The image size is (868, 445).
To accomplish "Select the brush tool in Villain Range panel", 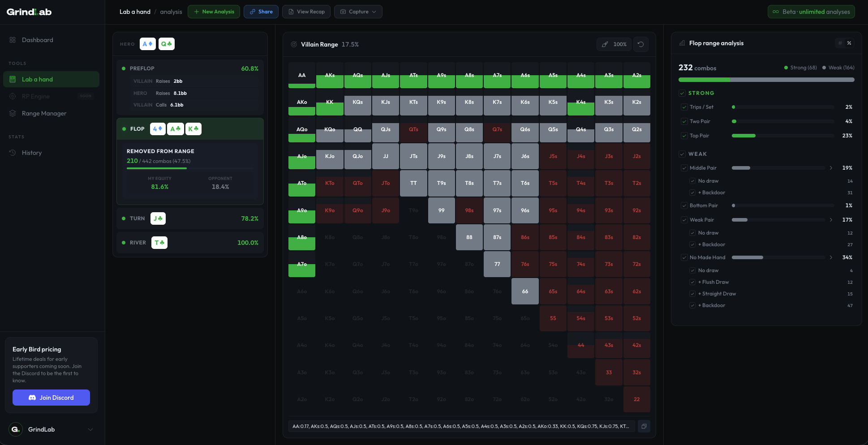I will click(605, 44).
